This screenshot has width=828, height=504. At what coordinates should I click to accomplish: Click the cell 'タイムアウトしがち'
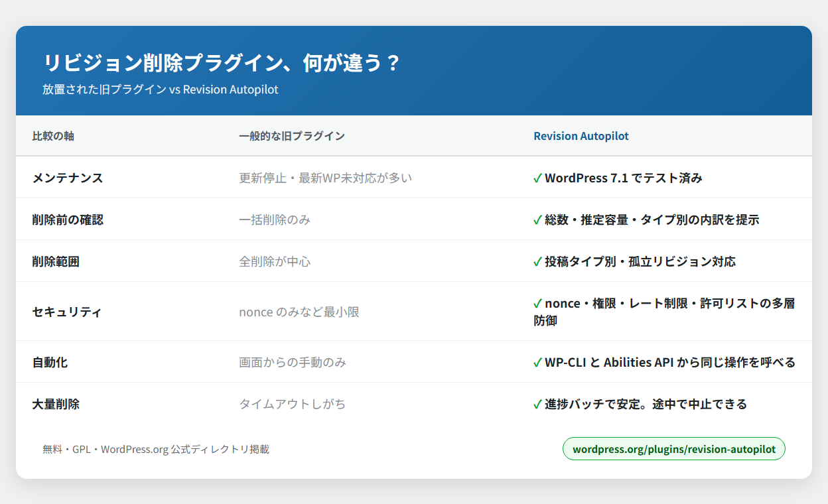click(x=293, y=404)
